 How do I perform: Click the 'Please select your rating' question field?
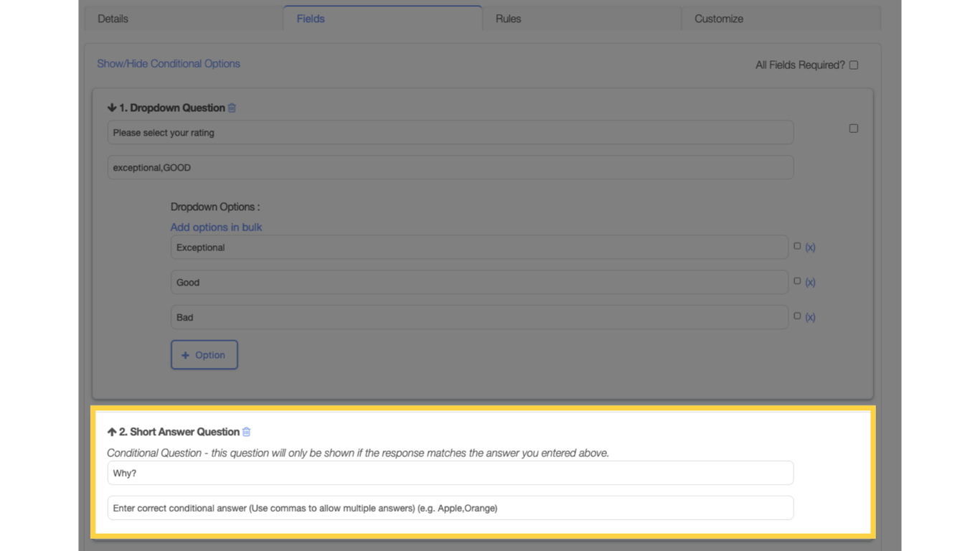coord(450,132)
